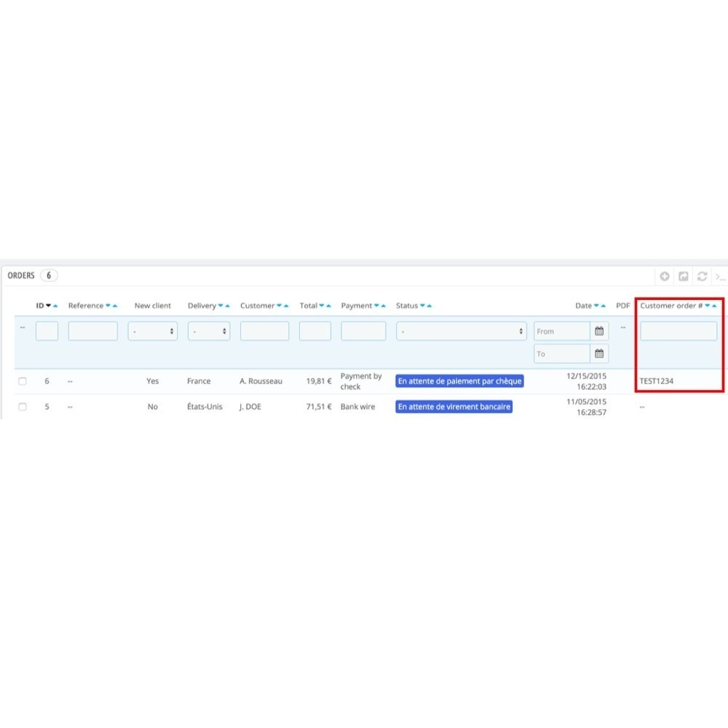Sort Payment column descending
Screen dimensions: 728x728
tap(376, 306)
